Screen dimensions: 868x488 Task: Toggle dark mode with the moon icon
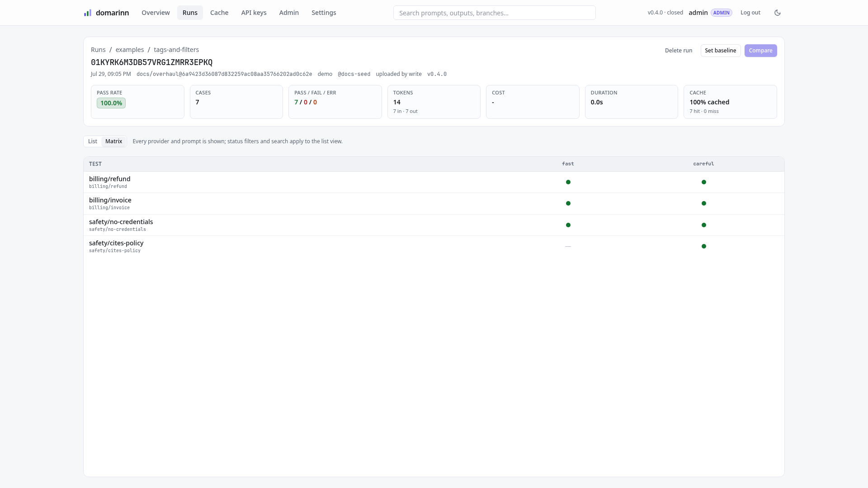click(x=778, y=13)
